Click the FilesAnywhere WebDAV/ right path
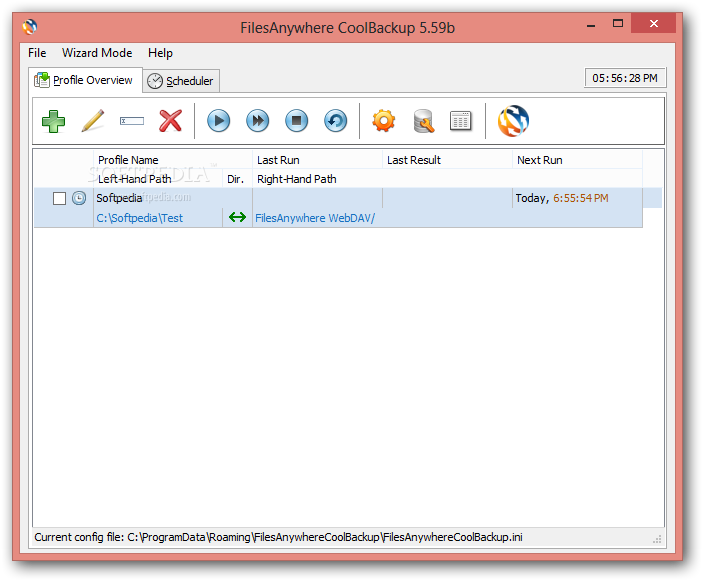This screenshot has width=703, height=581. (x=315, y=218)
